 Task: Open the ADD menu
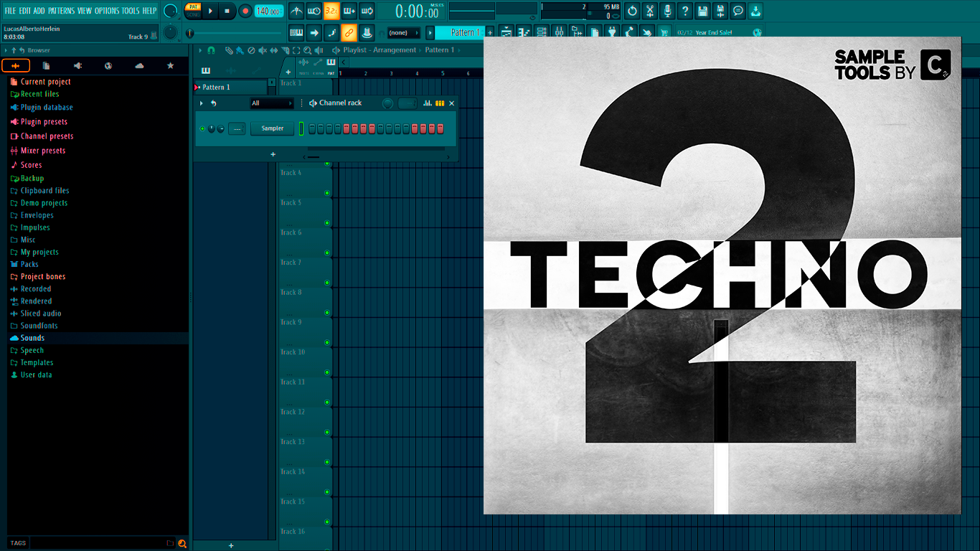coord(39,11)
